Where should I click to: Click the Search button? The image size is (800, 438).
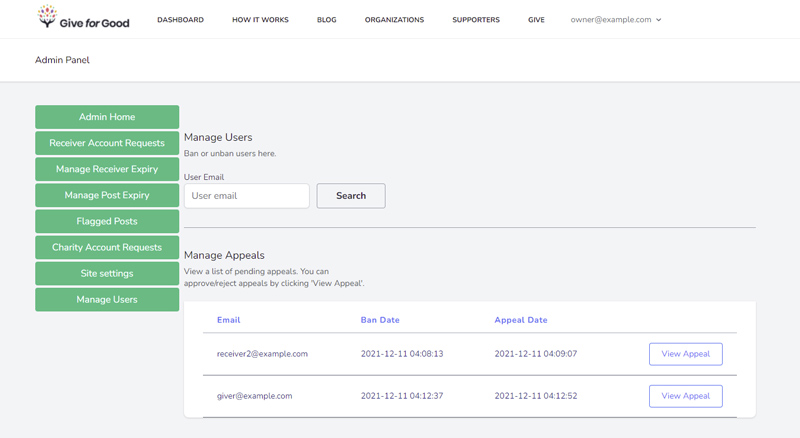351,196
